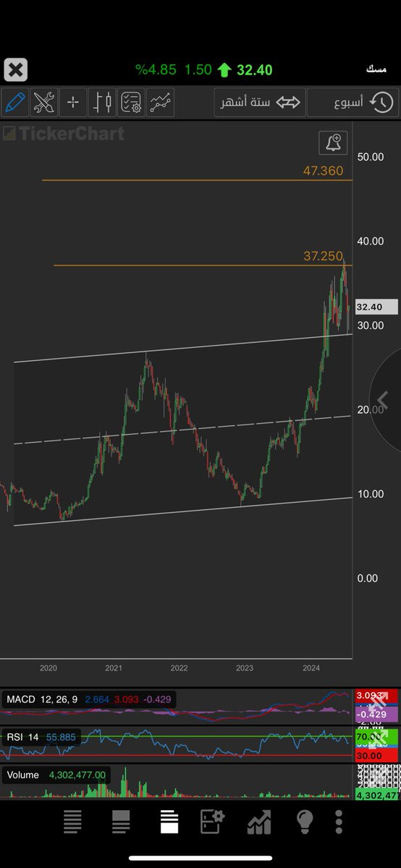Tap the 50.00 price axis label
The height and width of the screenshot is (868, 401).
(x=370, y=156)
